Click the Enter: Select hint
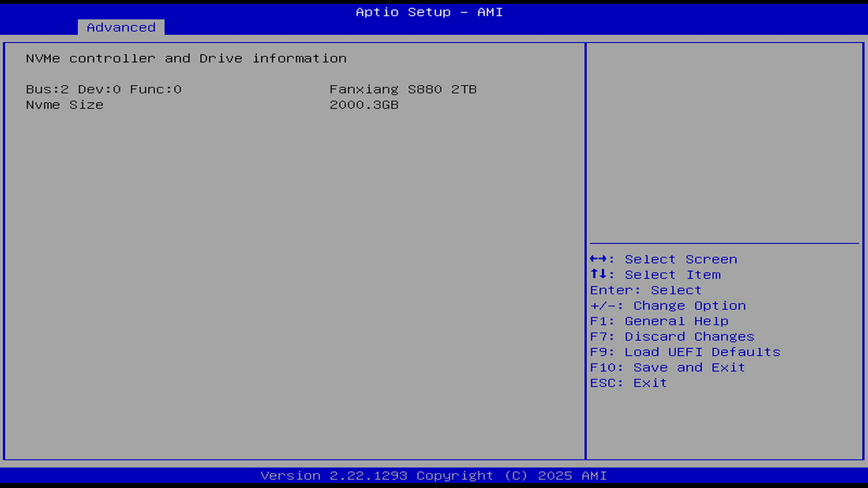868x488 pixels. [x=645, y=290]
